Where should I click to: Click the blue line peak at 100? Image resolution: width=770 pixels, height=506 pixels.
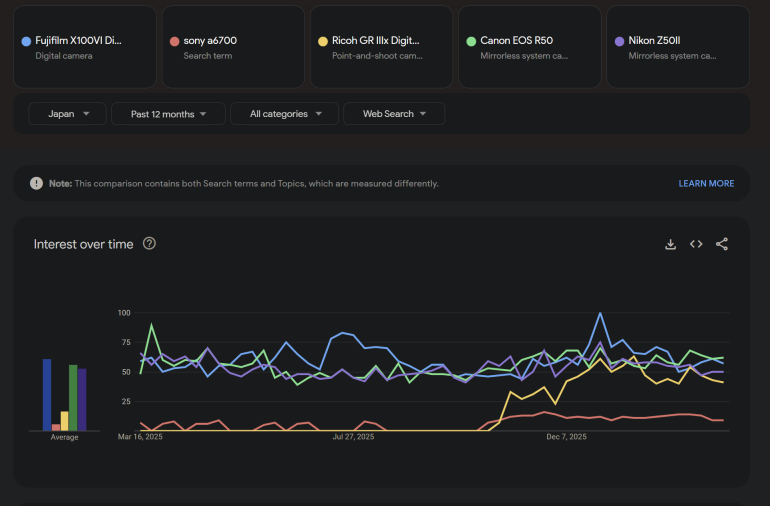coord(600,313)
